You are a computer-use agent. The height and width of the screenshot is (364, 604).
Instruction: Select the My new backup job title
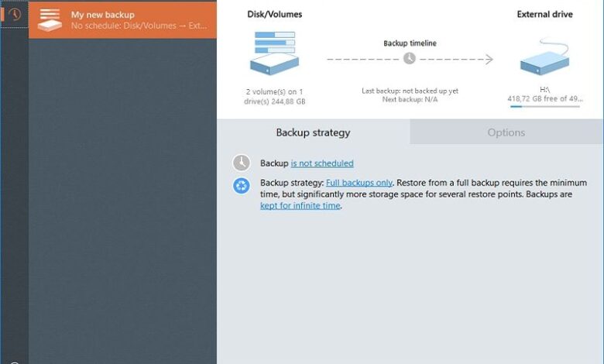[103, 15]
